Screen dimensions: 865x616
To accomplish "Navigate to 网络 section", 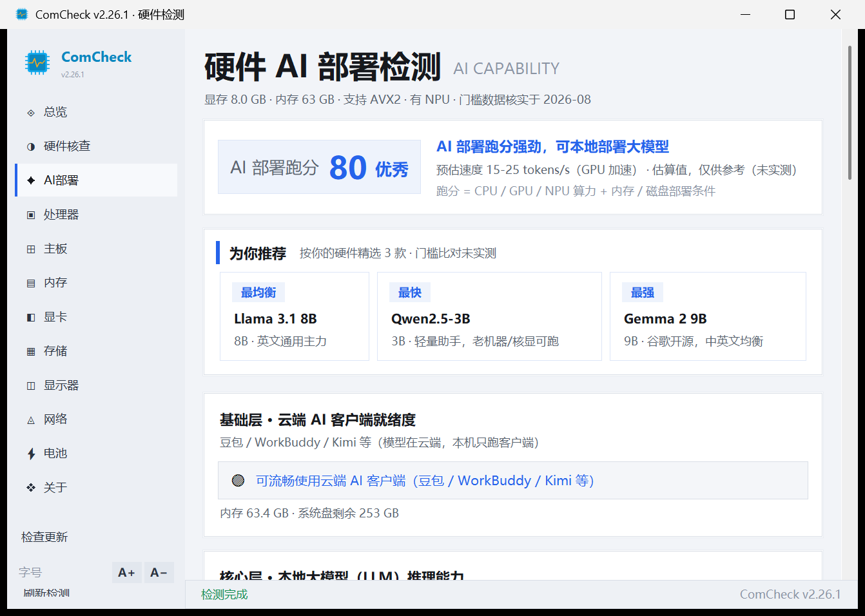I will pyautogui.click(x=96, y=419).
